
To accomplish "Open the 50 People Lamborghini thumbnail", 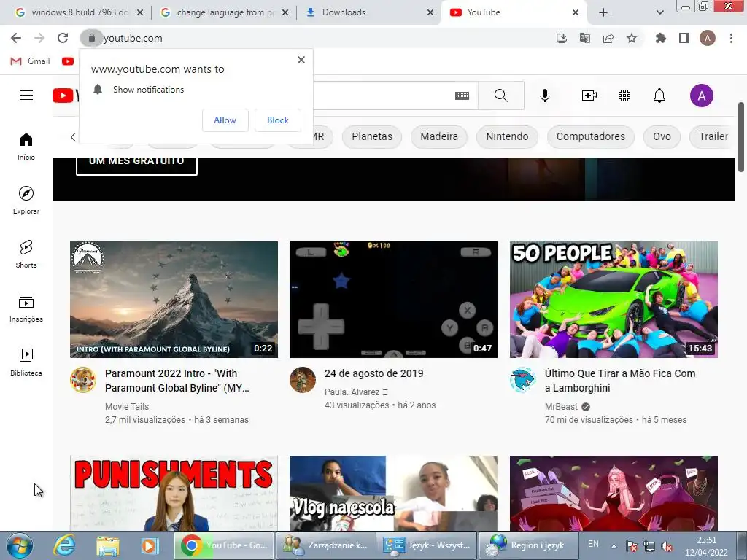I will point(614,300).
